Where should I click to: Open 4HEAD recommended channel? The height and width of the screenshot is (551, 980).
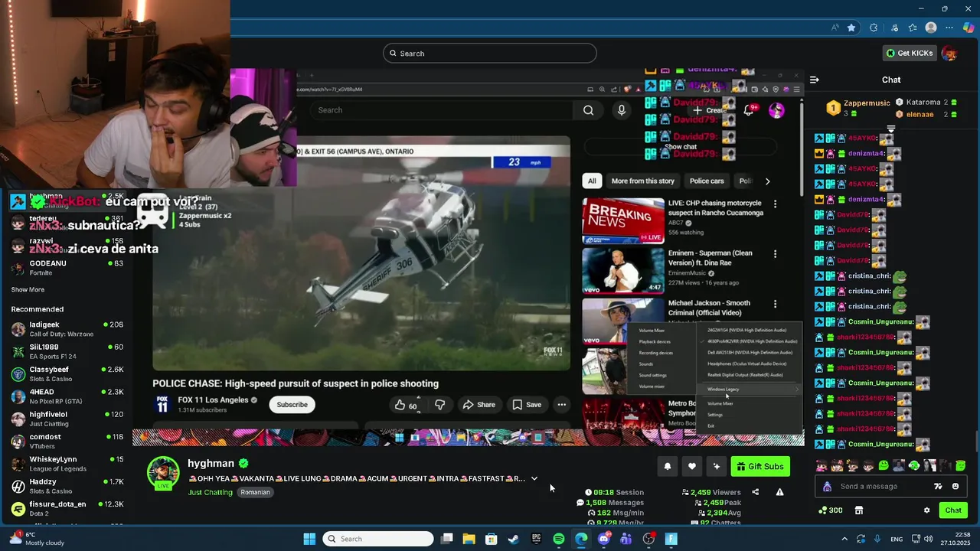66,396
